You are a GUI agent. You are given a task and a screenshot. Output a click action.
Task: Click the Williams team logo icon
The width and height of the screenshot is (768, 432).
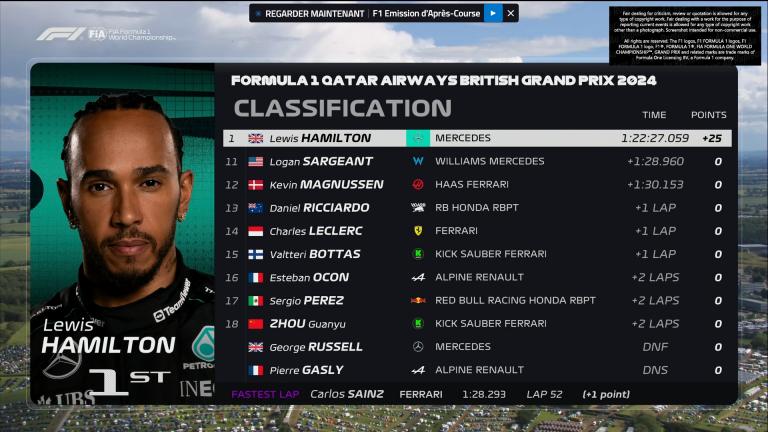418,161
